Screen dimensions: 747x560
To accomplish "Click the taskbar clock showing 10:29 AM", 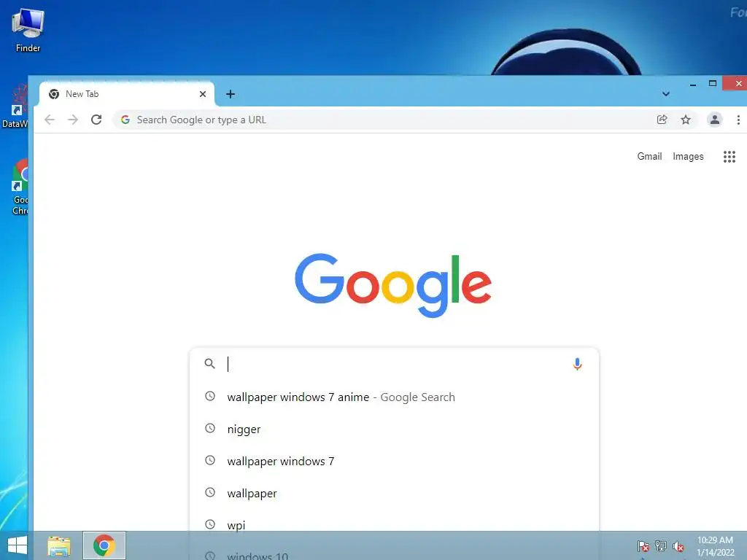I will click(x=715, y=546).
